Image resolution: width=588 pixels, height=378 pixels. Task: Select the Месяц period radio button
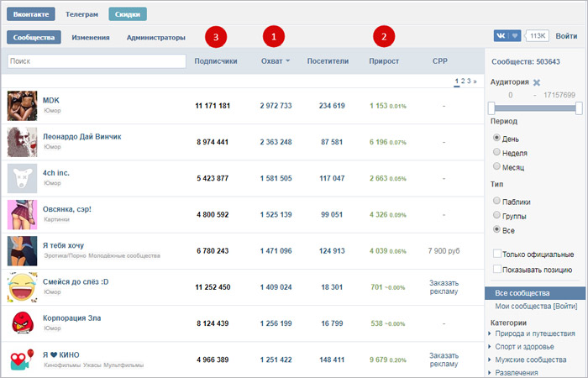click(x=496, y=166)
